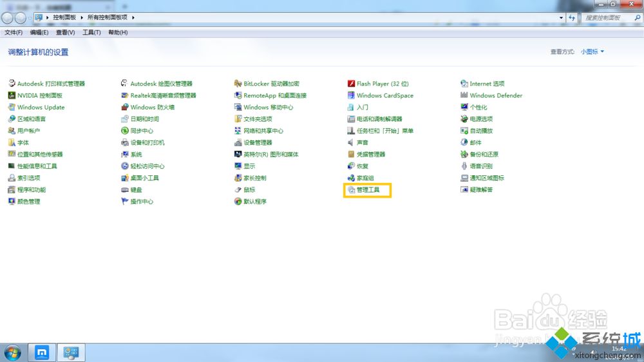Image resolution: width=644 pixels, height=362 pixels.
Task: Open the 键盘 icon
Action: [125, 190]
